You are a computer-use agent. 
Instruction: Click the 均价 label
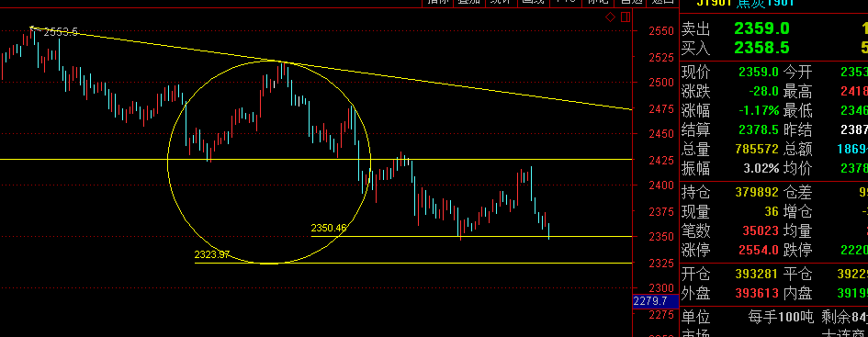[x=797, y=168]
